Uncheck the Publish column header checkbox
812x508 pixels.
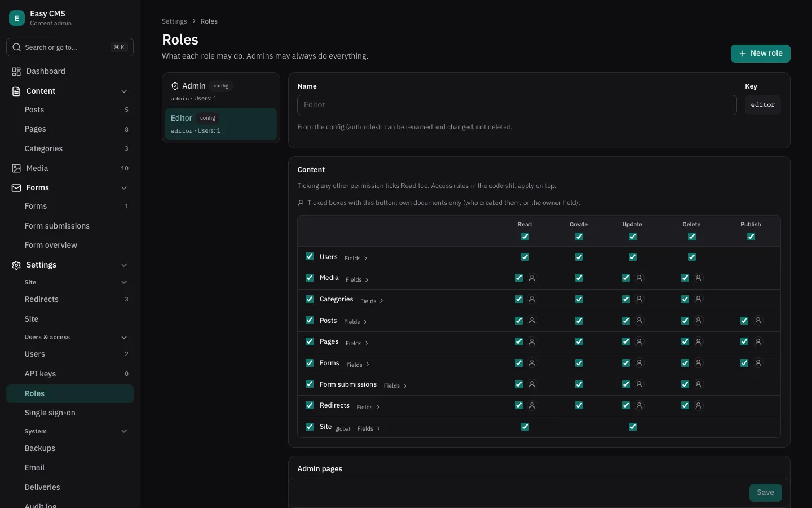pyautogui.click(x=751, y=237)
